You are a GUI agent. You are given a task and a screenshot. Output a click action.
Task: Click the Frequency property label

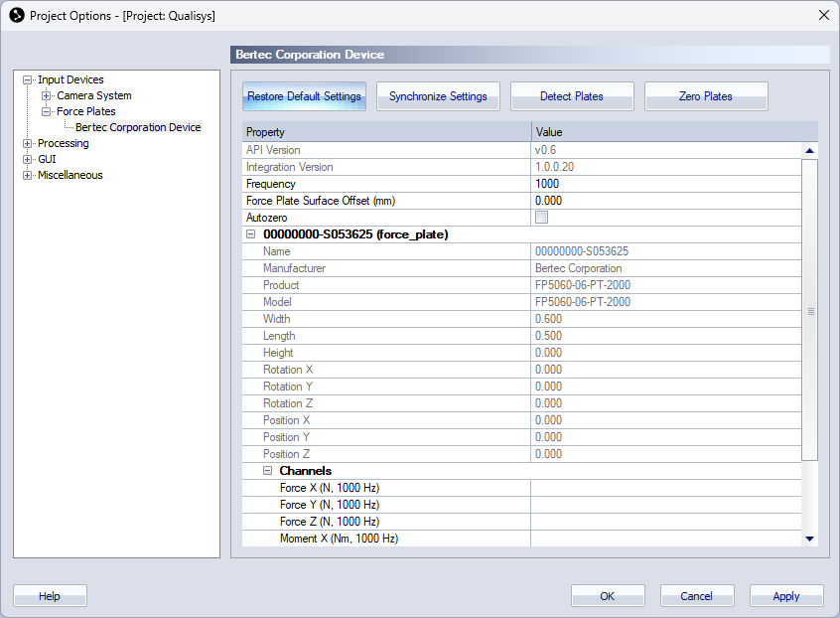(270, 184)
